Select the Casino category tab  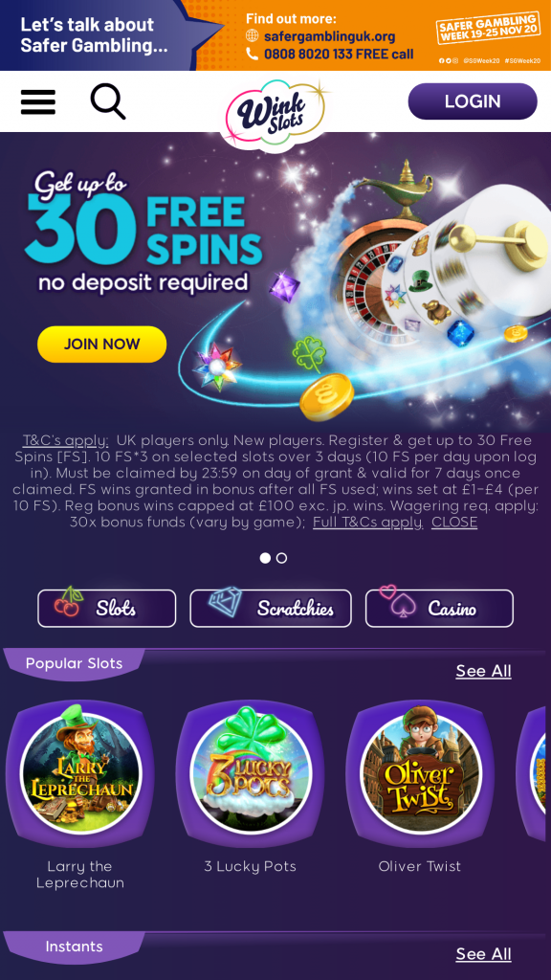tap(439, 608)
